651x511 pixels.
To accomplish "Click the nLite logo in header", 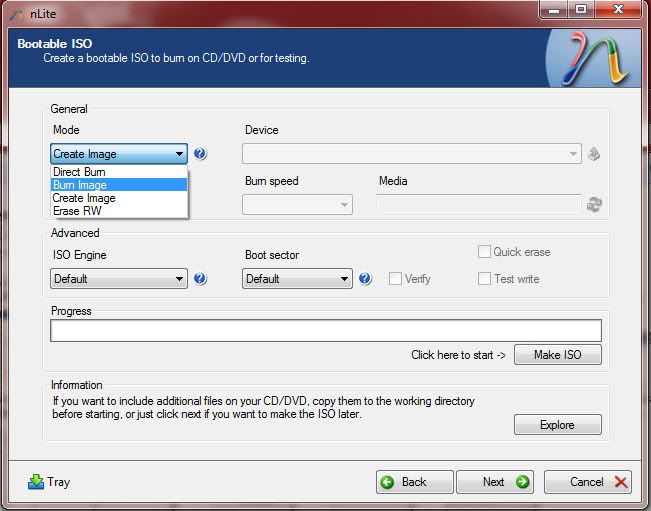I will [595, 59].
